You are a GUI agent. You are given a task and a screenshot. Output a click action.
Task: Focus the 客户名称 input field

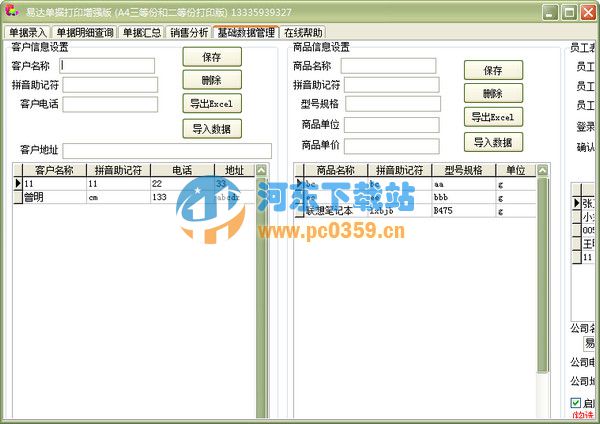tap(107, 66)
